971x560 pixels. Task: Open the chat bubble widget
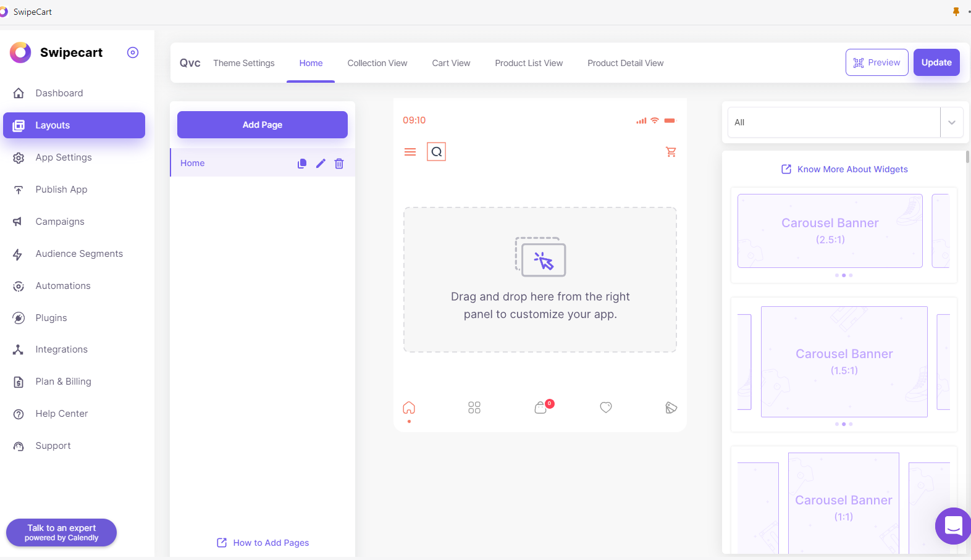pos(953,526)
